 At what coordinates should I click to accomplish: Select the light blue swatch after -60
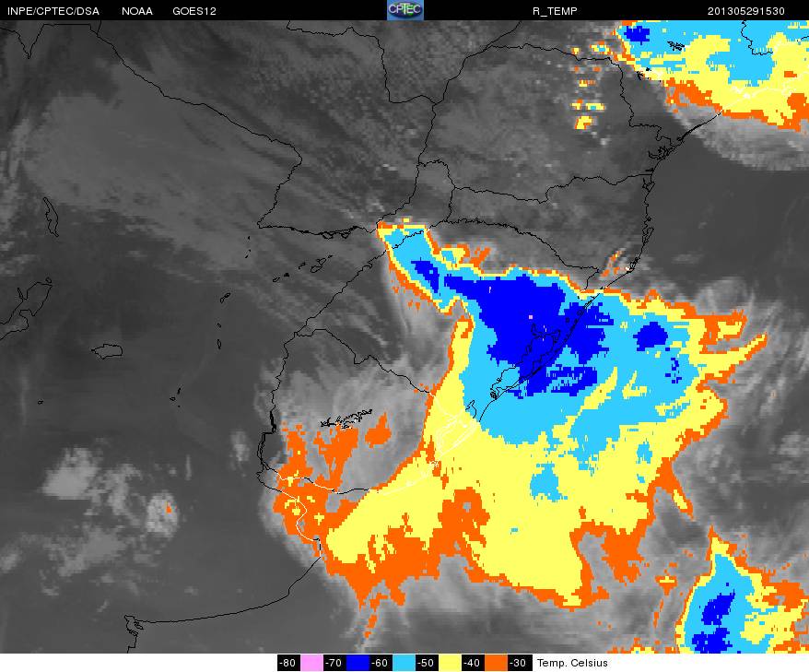pyautogui.click(x=404, y=663)
